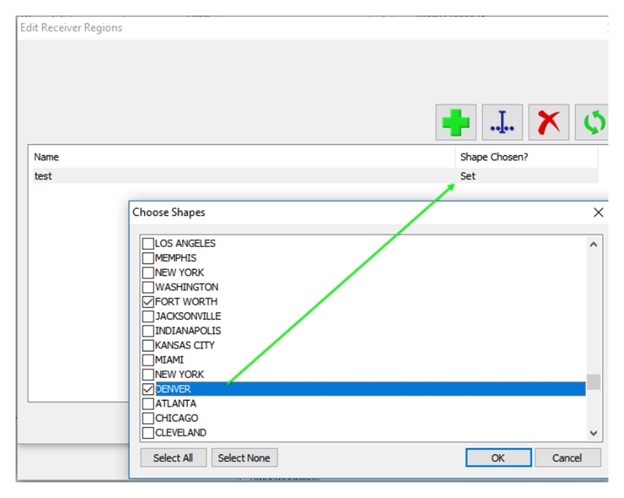Click Cancel in Choose Shapes dialog

tap(567, 458)
